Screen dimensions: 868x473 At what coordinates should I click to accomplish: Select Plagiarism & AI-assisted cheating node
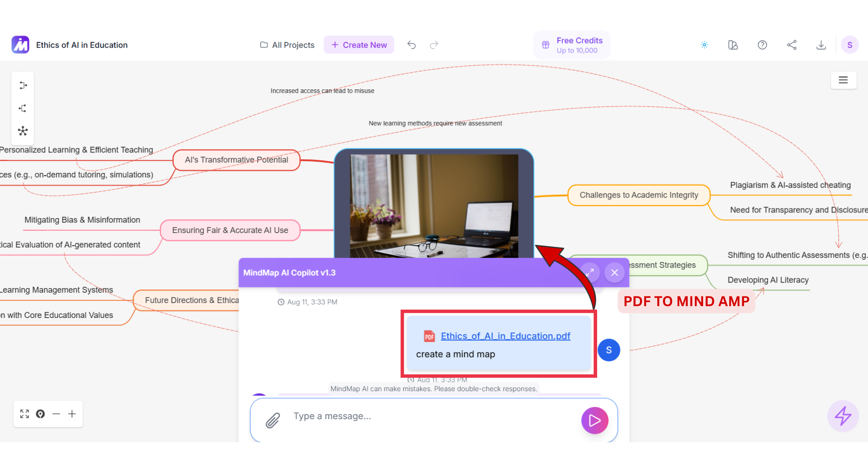pos(790,185)
